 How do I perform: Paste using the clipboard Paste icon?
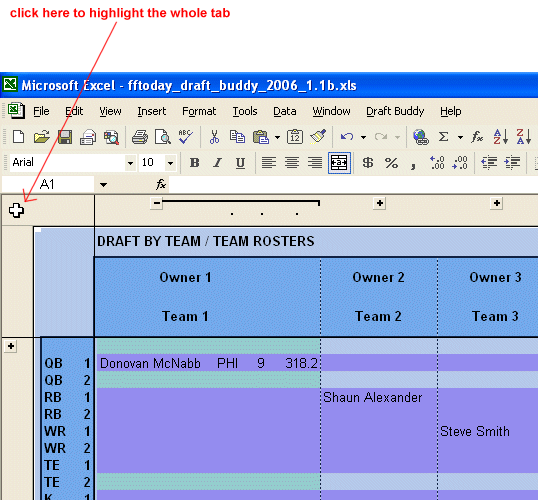[261, 137]
